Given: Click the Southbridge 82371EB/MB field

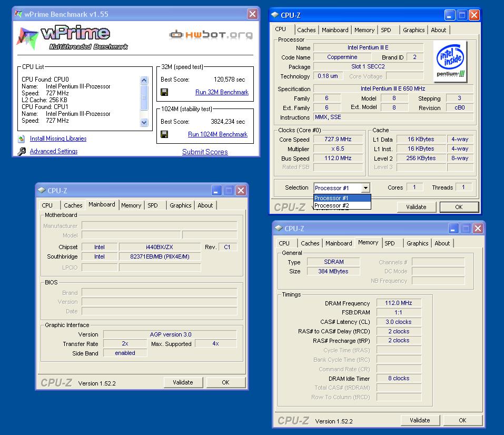Looking at the screenshot, I should pos(160,256).
